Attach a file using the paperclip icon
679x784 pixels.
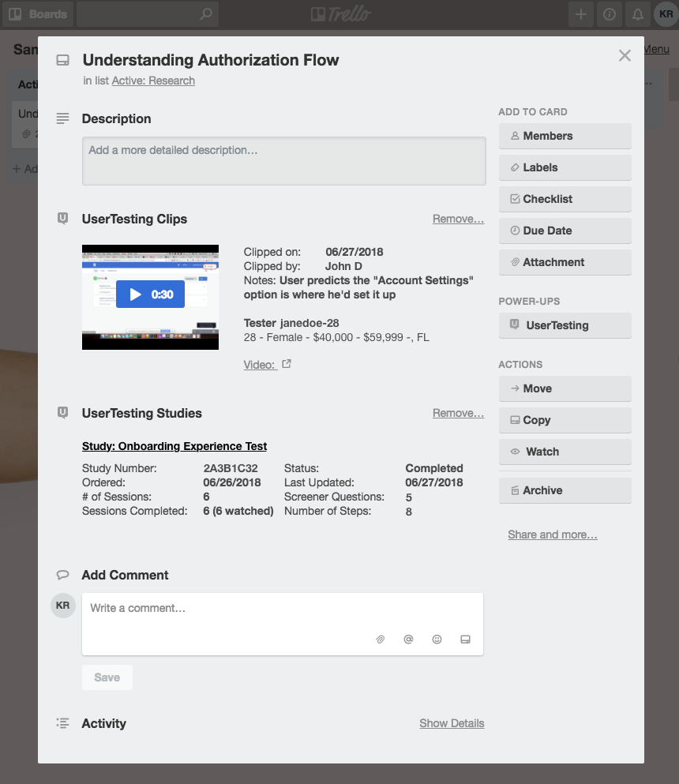click(380, 639)
